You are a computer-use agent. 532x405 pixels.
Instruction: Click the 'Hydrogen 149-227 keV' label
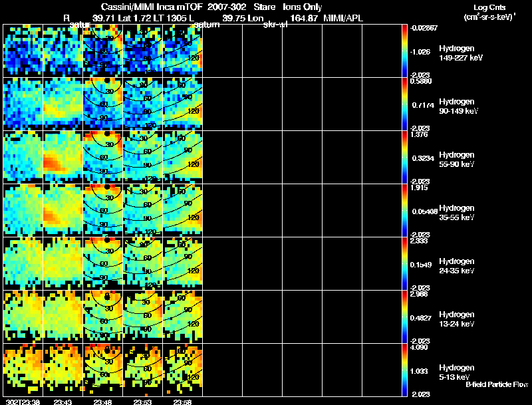coord(460,53)
